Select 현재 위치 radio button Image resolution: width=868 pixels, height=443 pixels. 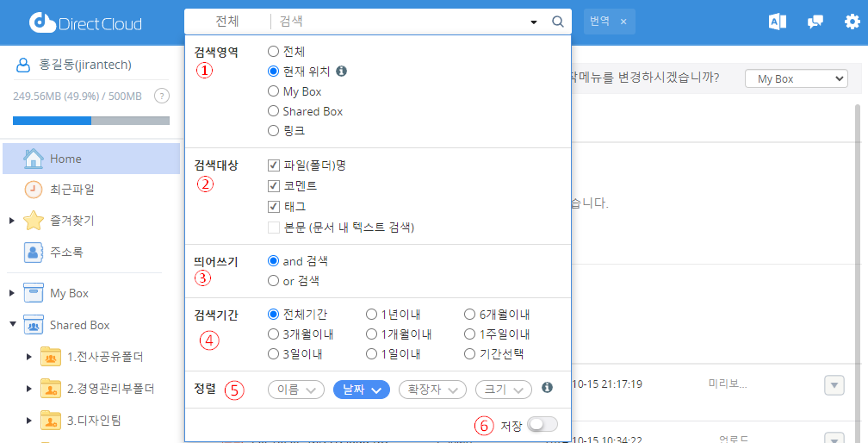[273, 71]
